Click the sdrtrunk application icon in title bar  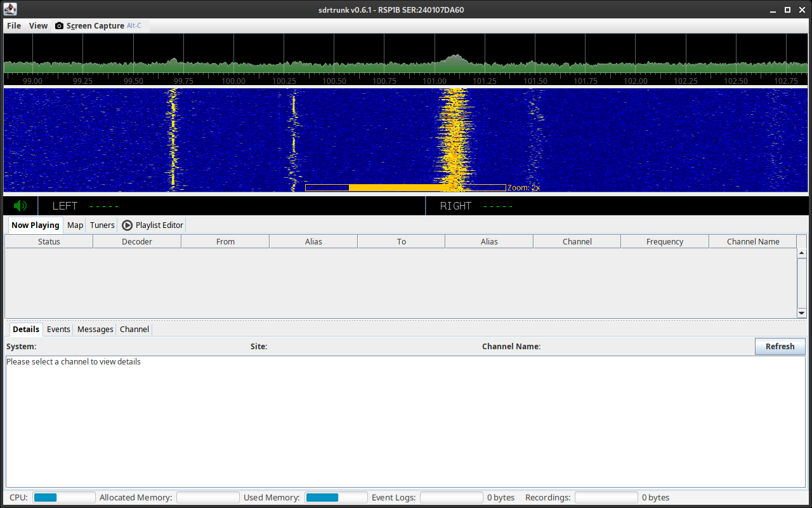click(10, 10)
